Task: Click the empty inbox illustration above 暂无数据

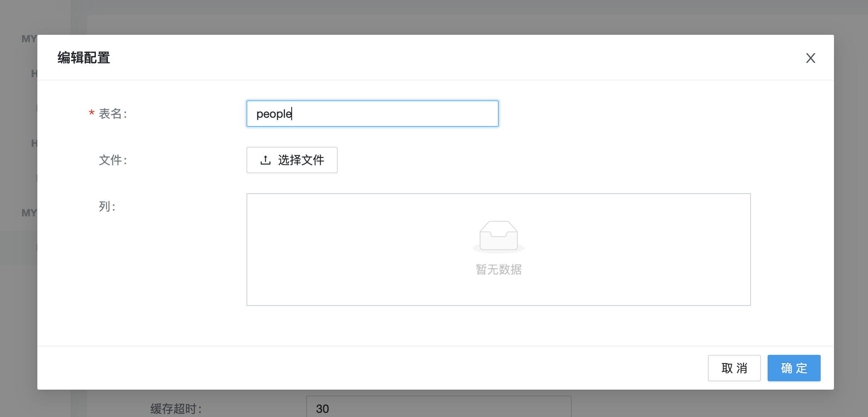Action: click(498, 237)
